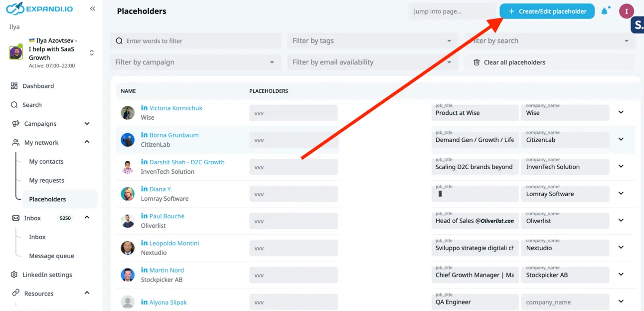Screen dimensions: 644x311
Task: Click the account profile picture in sidebar
Action: click(x=16, y=52)
